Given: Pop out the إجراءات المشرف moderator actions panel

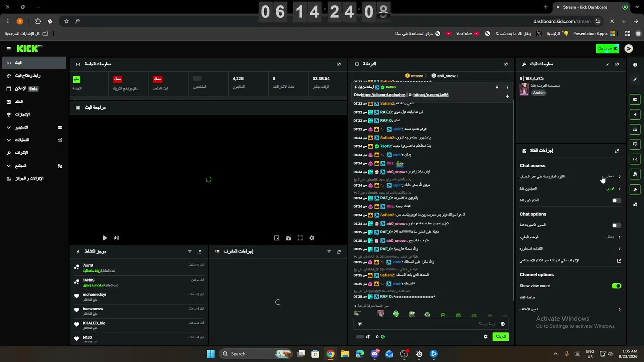Looking at the screenshot, I should [339, 252].
